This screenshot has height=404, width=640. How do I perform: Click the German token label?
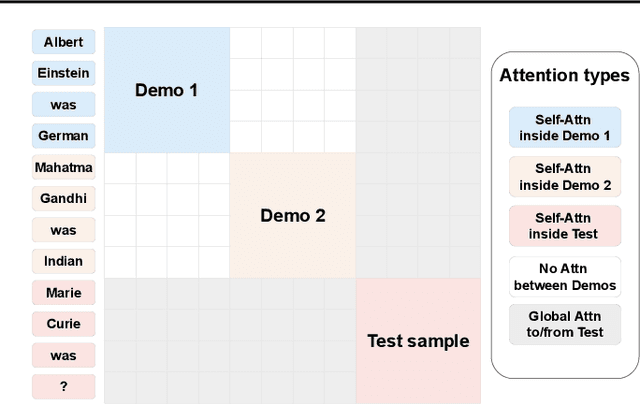(x=63, y=136)
